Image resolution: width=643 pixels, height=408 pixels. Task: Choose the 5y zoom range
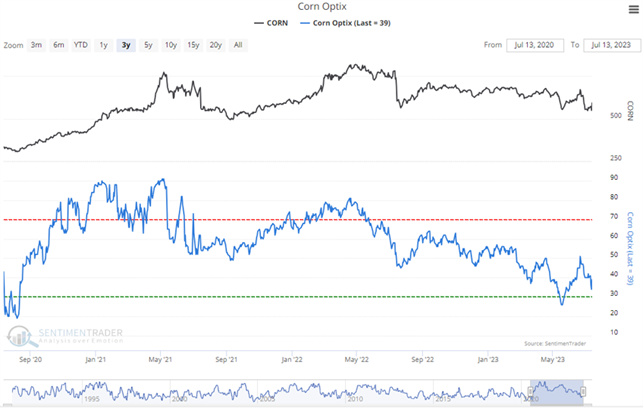[148, 45]
